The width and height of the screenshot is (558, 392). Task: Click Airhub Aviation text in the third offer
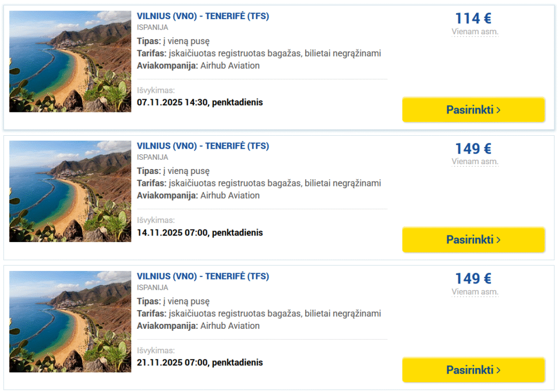(x=230, y=326)
